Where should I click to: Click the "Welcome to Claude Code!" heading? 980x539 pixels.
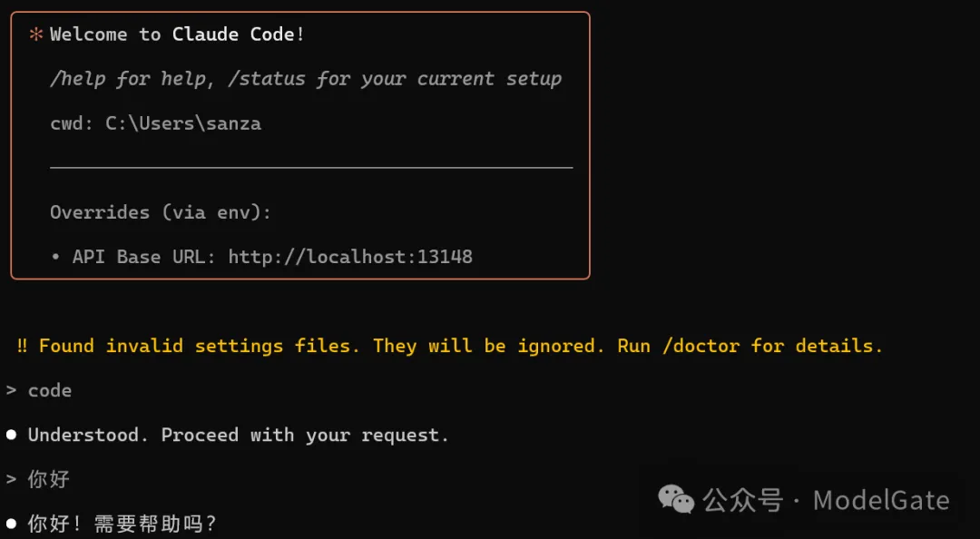coord(178,34)
